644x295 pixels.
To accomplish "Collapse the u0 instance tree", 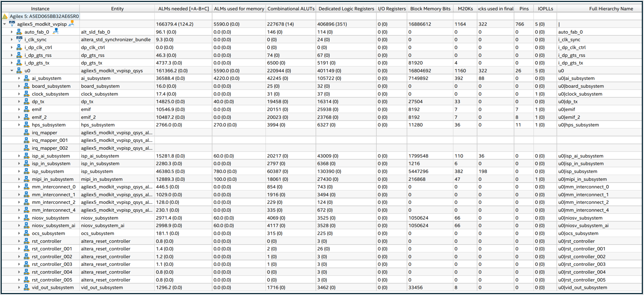I will click(12, 71).
